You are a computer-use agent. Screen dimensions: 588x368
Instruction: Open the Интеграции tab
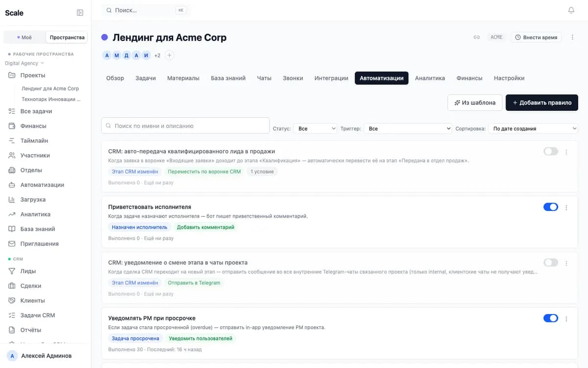(x=331, y=78)
